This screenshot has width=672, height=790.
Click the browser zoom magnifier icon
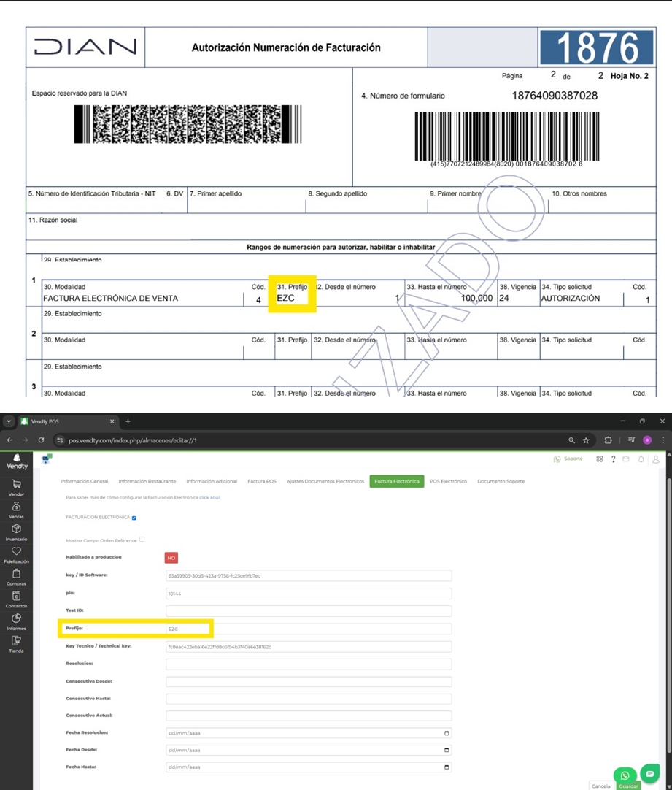pos(571,440)
